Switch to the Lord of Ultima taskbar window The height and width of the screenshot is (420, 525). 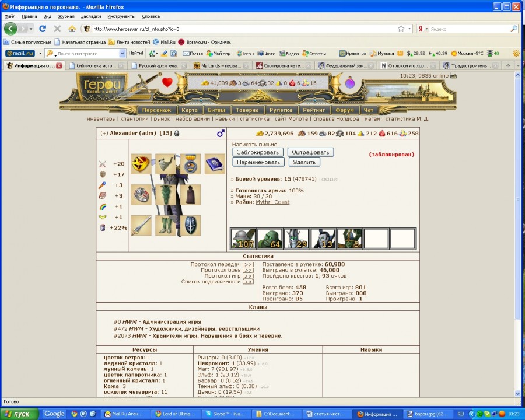point(176,414)
